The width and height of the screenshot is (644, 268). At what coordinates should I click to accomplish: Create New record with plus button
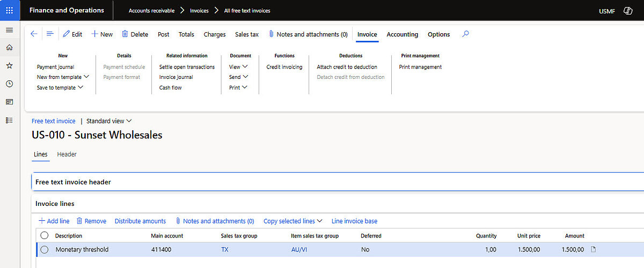coord(102,34)
